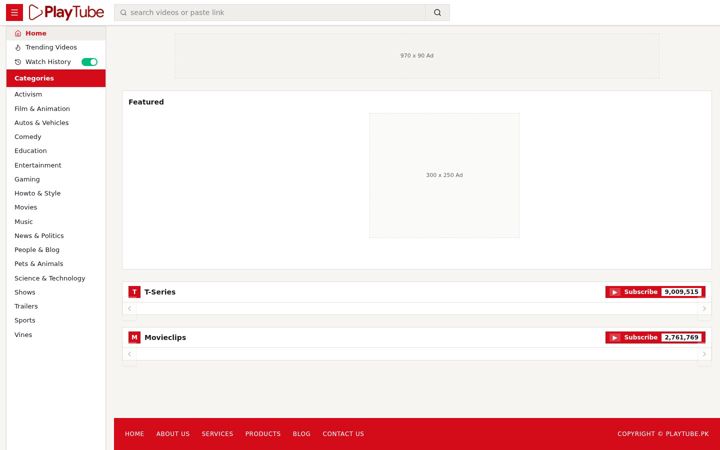The height and width of the screenshot is (450, 720).
Task: Click PRODUCTS in the footer
Action: point(263,434)
